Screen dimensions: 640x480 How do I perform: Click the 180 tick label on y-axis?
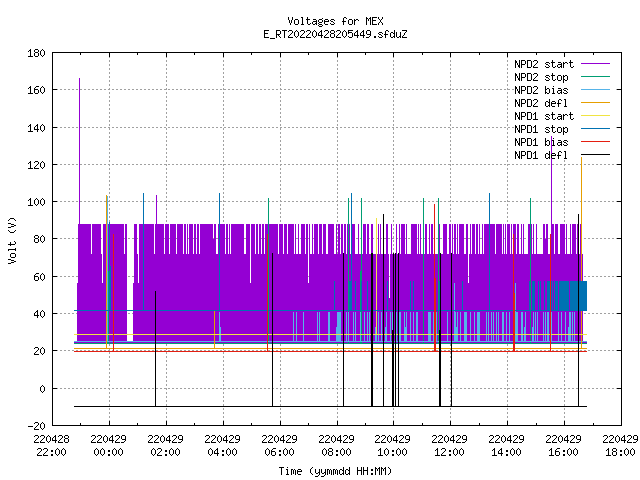[x=36, y=53]
